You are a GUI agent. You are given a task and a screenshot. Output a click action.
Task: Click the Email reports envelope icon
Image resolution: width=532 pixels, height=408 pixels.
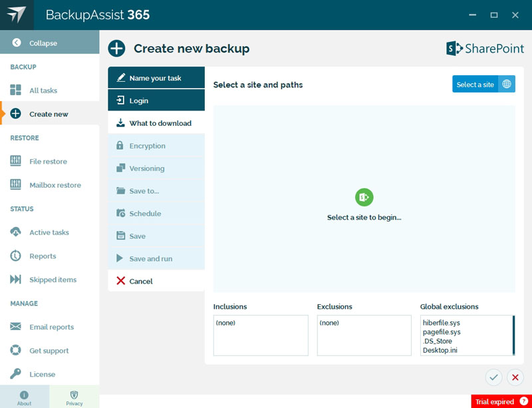tap(15, 327)
